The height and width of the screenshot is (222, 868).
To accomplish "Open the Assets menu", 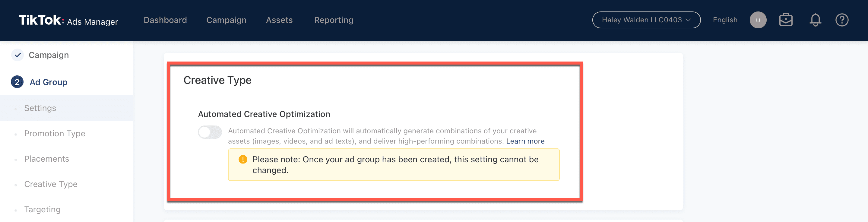I will click(x=279, y=20).
